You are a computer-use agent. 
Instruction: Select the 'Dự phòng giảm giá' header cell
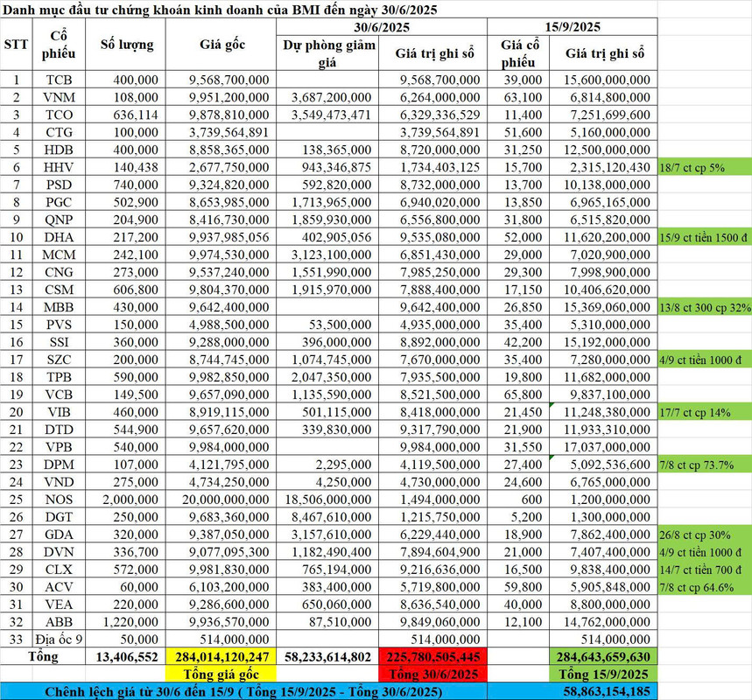[327, 53]
